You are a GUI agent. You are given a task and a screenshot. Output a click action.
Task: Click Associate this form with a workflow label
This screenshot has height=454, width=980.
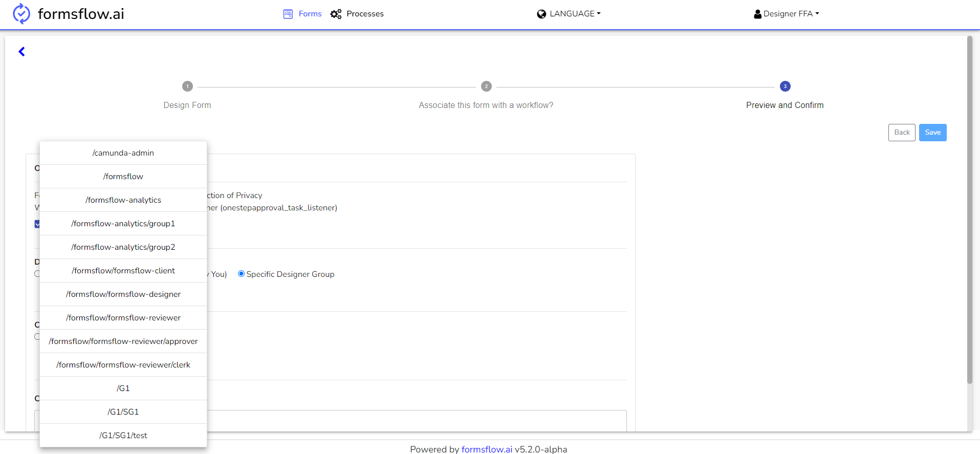coord(486,105)
